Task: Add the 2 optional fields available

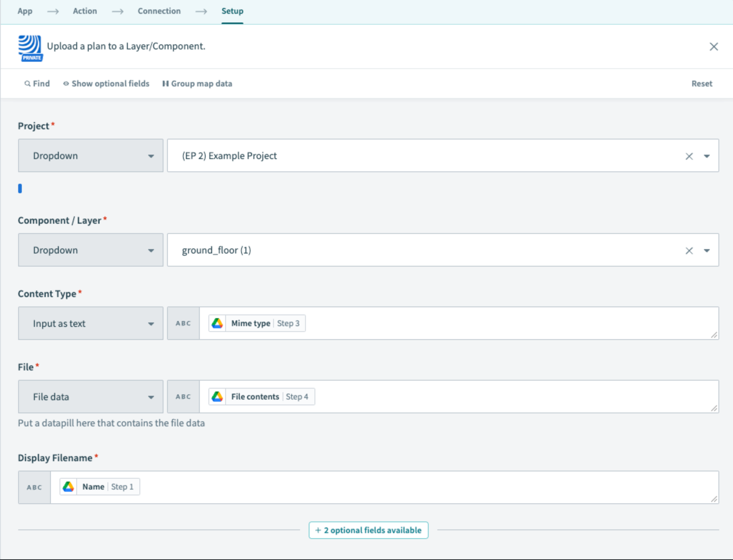Action: [x=368, y=530]
